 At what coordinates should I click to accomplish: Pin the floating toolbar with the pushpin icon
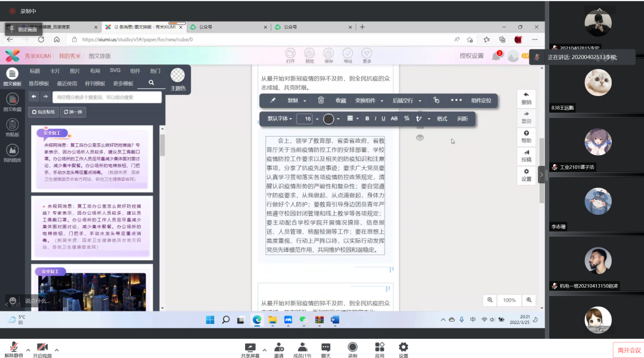pos(273,100)
